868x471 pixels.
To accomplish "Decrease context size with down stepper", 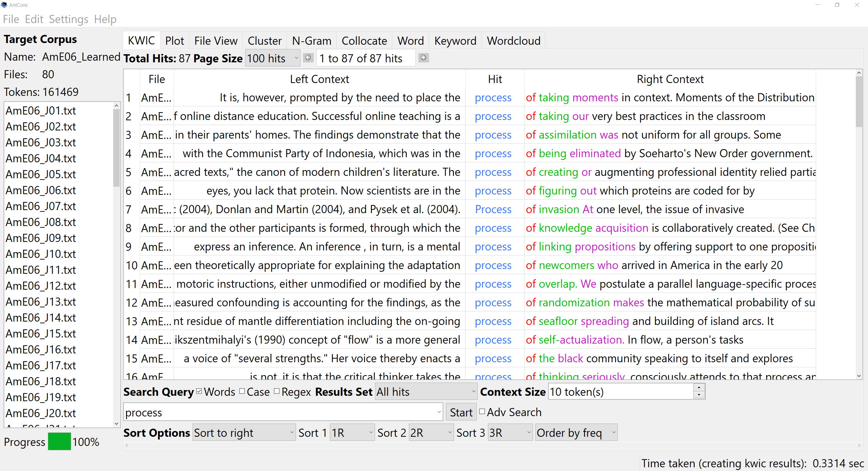I will point(699,395).
